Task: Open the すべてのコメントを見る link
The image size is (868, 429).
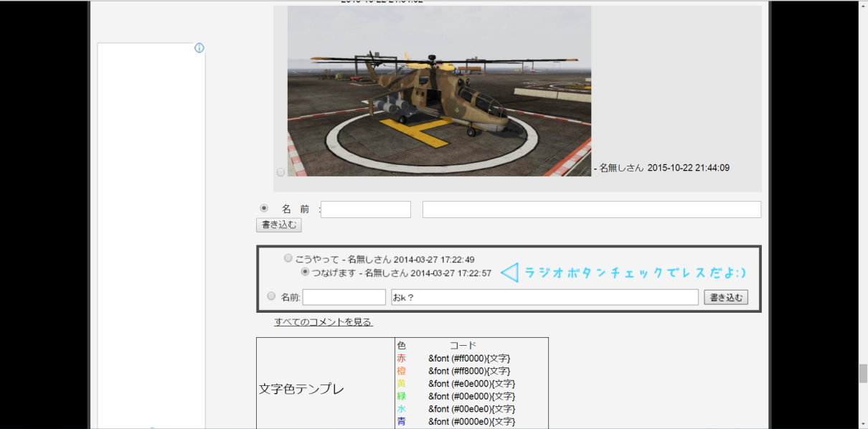Action: click(x=323, y=322)
